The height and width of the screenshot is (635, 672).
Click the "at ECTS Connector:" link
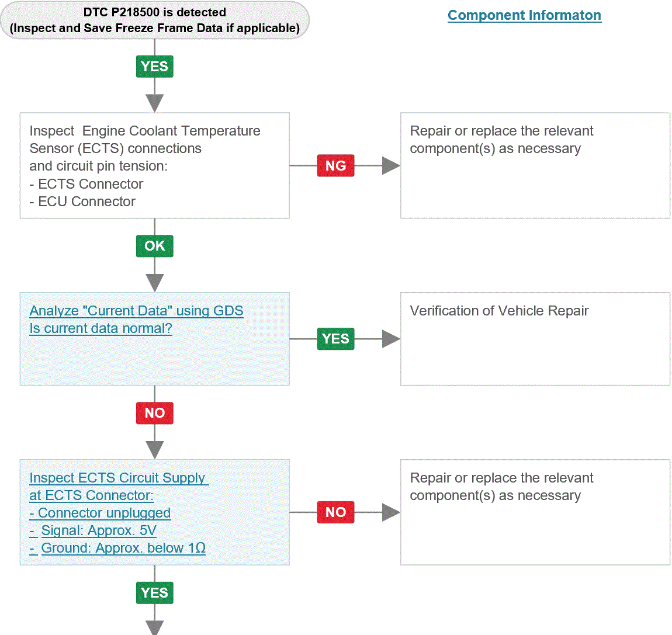click(91, 495)
